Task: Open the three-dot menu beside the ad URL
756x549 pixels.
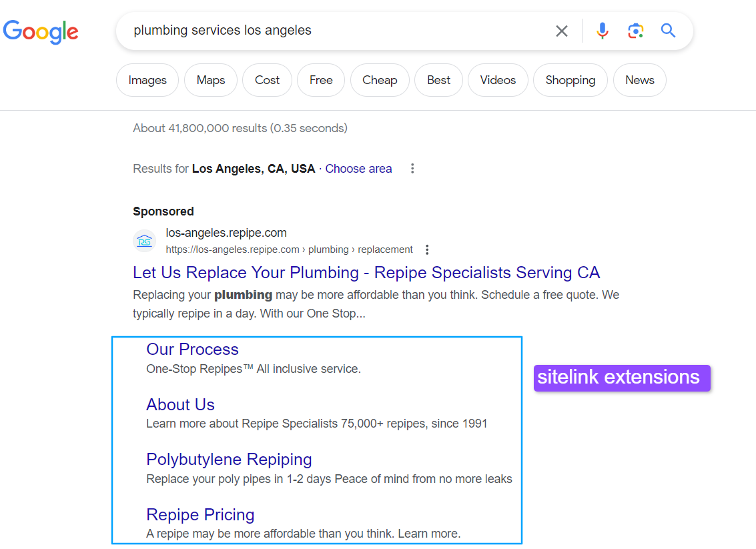Action: tap(426, 249)
